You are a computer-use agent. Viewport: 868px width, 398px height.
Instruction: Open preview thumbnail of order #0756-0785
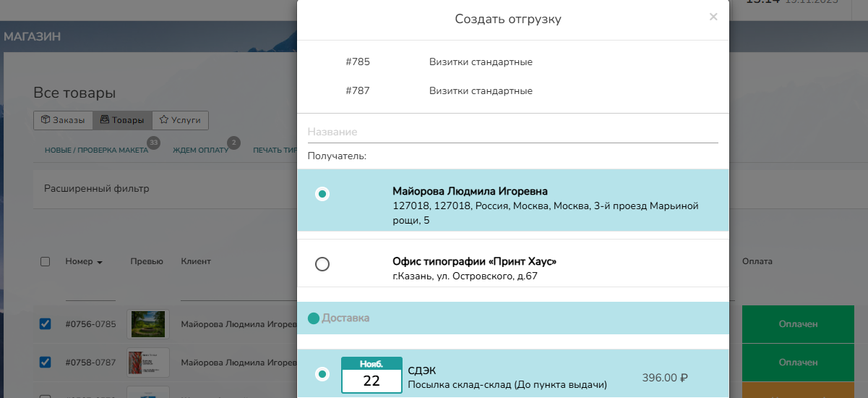point(147,324)
